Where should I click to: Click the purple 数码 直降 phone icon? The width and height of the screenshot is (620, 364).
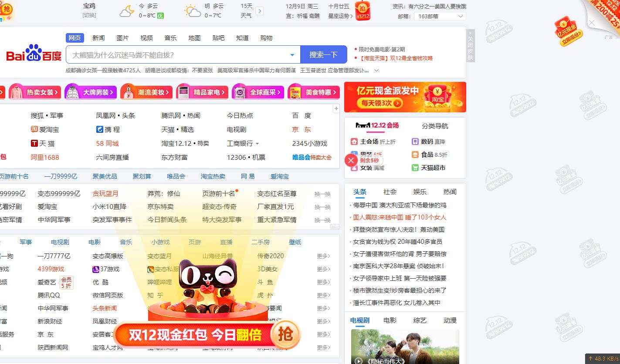415,141
